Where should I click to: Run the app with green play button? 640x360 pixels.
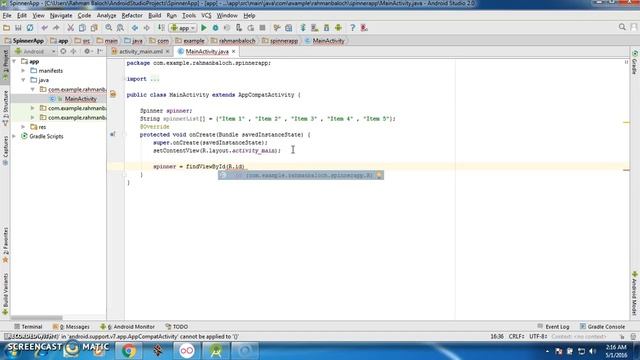(204, 28)
